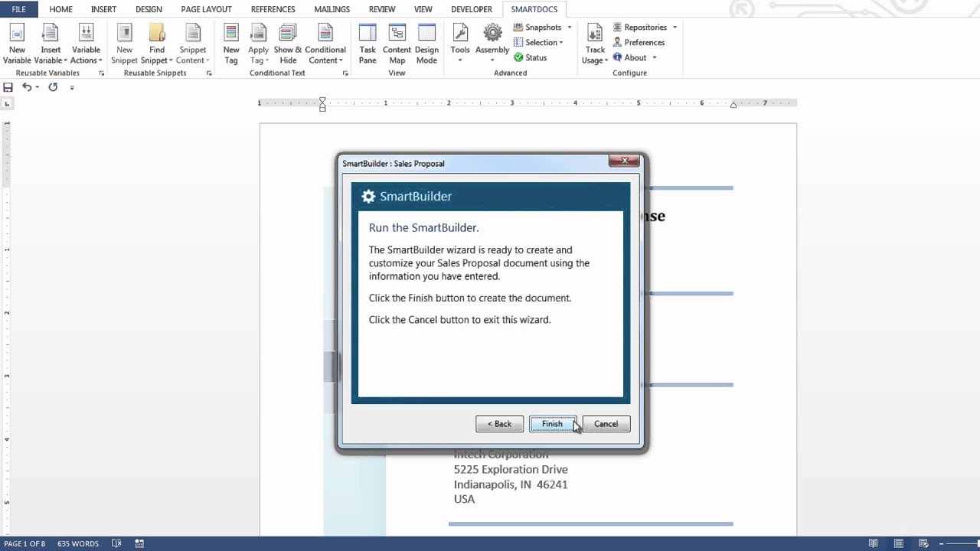
Task: Switch to the DEVELOPER tab
Action: [472, 9]
